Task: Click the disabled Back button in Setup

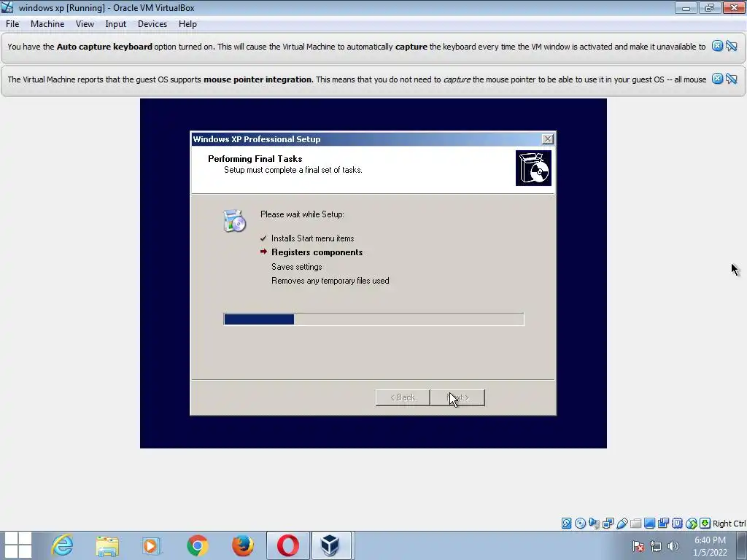Action: click(403, 397)
